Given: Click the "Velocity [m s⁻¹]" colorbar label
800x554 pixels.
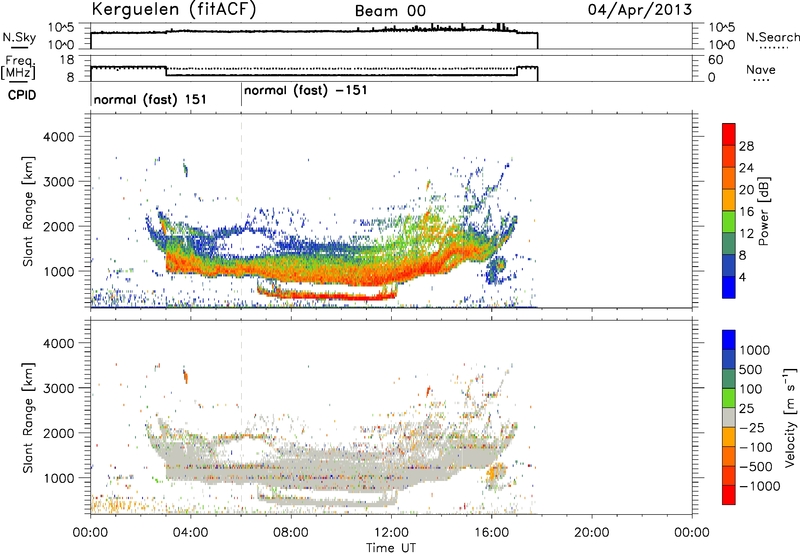Looking at the screenshot, I should click(x=790, y=417).
